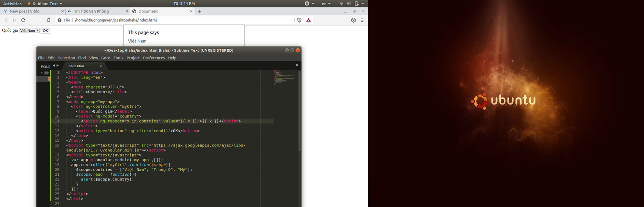This screenshot has width=644, height=207.
Task: Open the browser hamburger menu
Action: click(x=362, y=20)
